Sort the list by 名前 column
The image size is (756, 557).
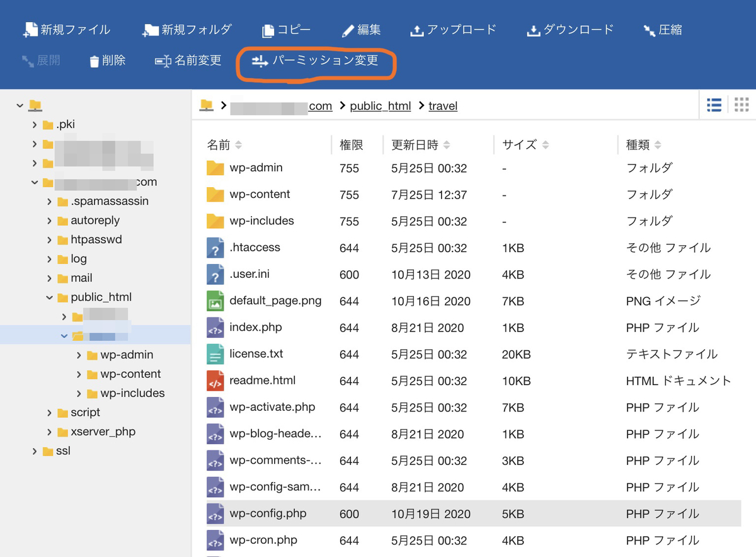tap(224, 144)
